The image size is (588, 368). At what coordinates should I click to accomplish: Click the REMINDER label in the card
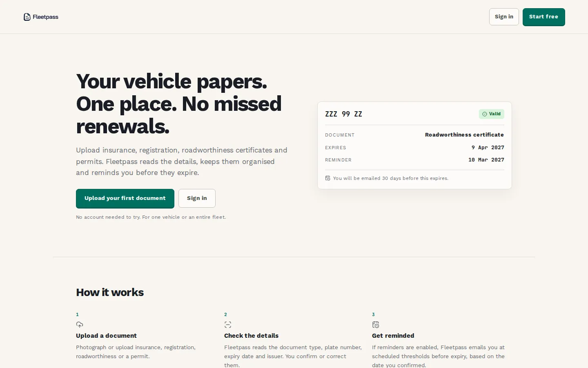(x=338, y=160)
